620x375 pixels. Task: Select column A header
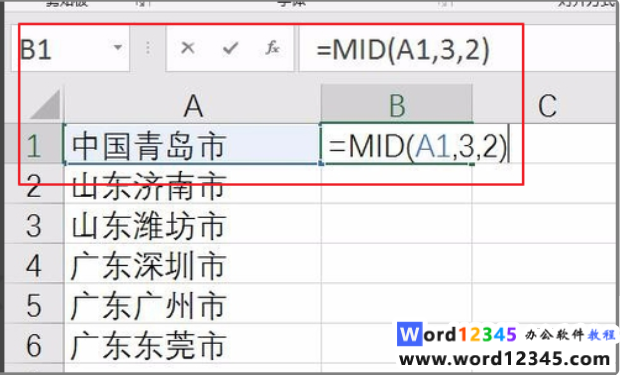pyautogui.click(x=193, y=105)
